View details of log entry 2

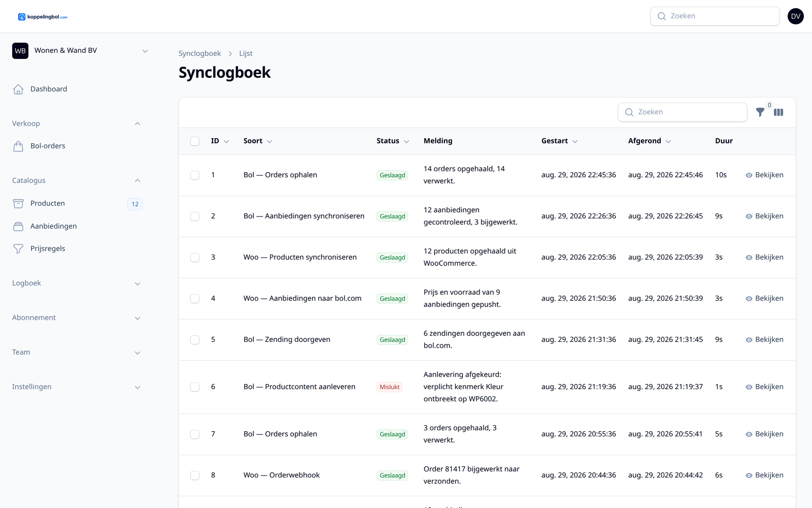[x=764, y=216]
